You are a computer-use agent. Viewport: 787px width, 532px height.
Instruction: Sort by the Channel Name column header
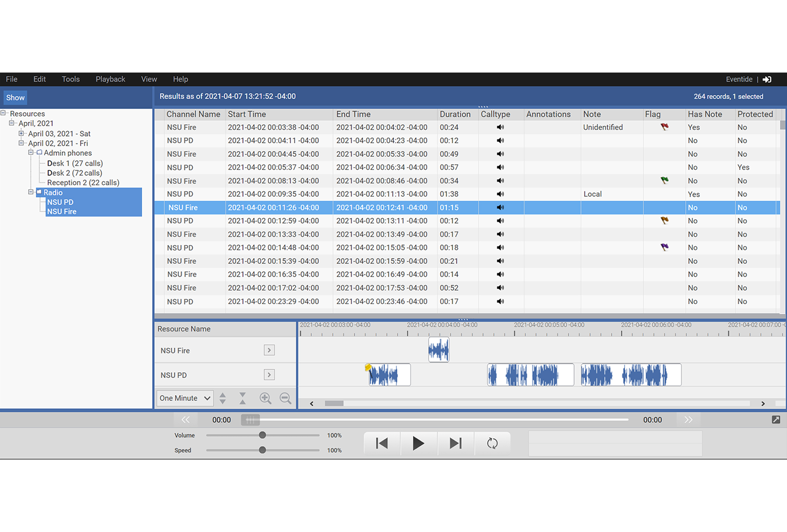[195, 114]
